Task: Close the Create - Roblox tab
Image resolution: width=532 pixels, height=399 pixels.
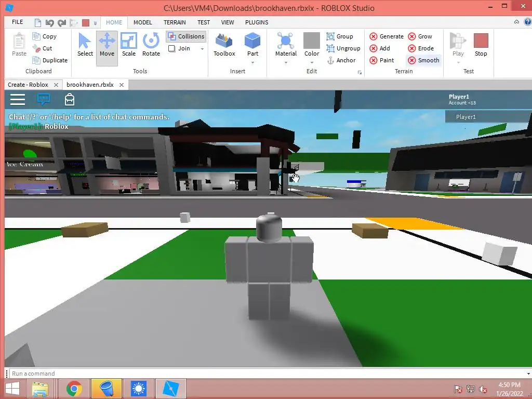Action: pos(56,85)
